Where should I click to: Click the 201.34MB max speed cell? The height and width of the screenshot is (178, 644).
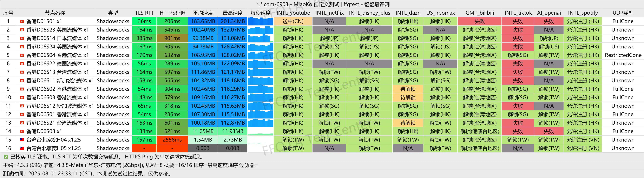point(233,21)
